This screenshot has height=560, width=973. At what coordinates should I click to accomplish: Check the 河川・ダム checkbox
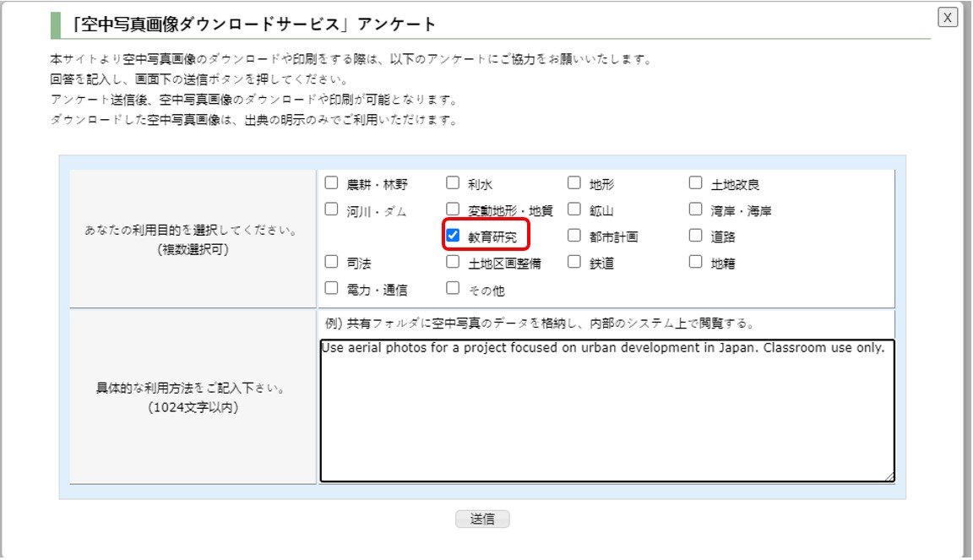point(329,208)
